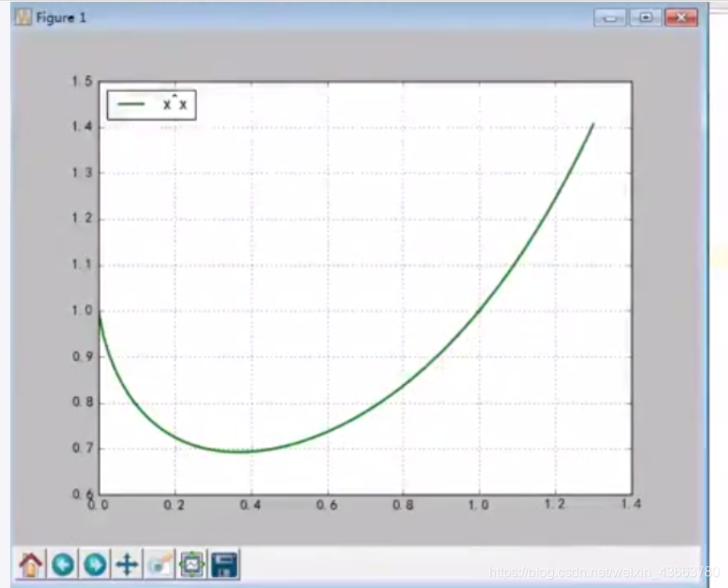The image size is (728, 588).
Task: Activate the Pan axes cross tool
Action: click(127, 564)
